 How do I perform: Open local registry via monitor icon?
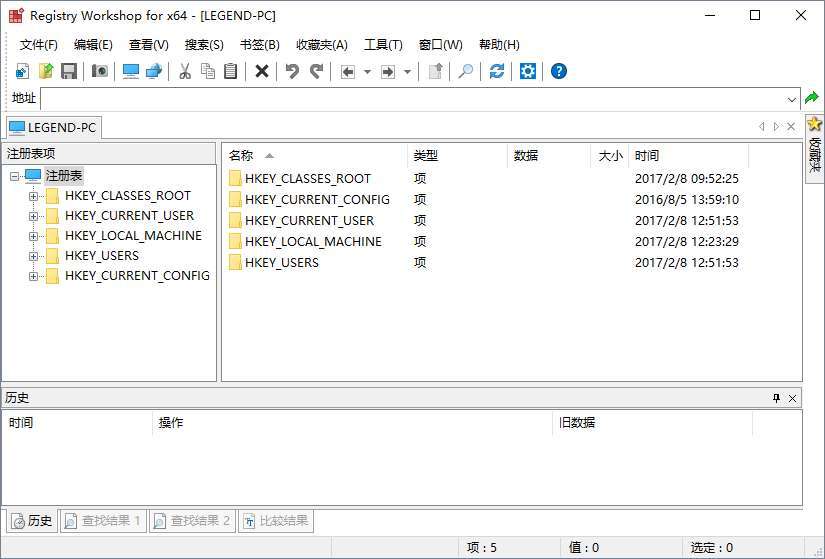point(130,71)
